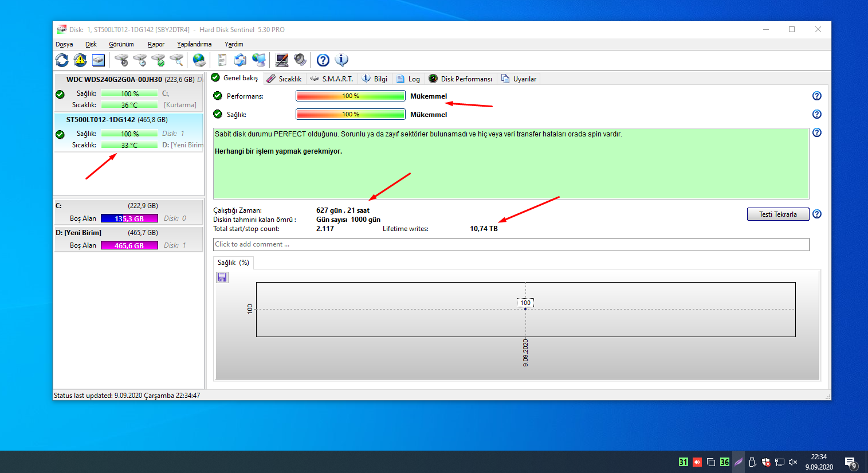Click the disk with green checkmark icon

[158, 60]
